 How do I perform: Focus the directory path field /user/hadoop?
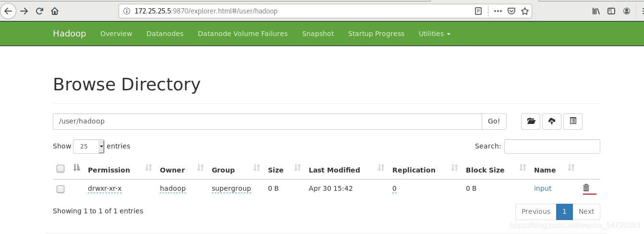pyautogui.click(x=267, y=122)
